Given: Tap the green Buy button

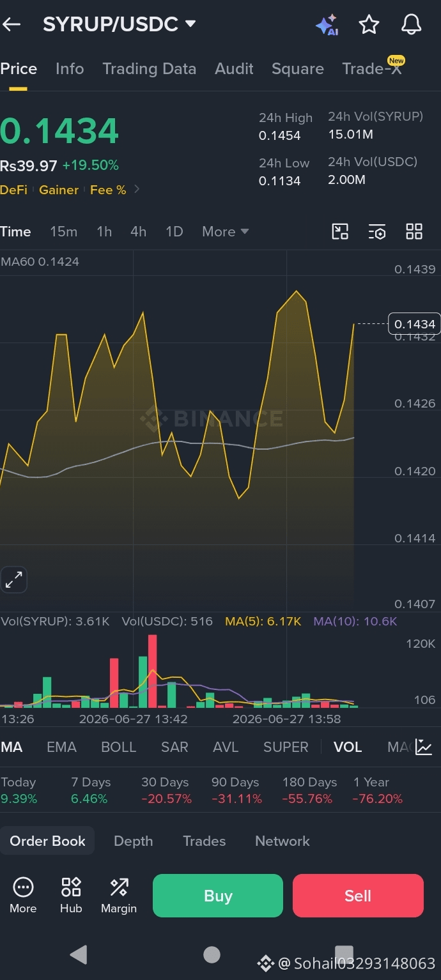Looking at the screenshot, I should [x=218, y=896].
